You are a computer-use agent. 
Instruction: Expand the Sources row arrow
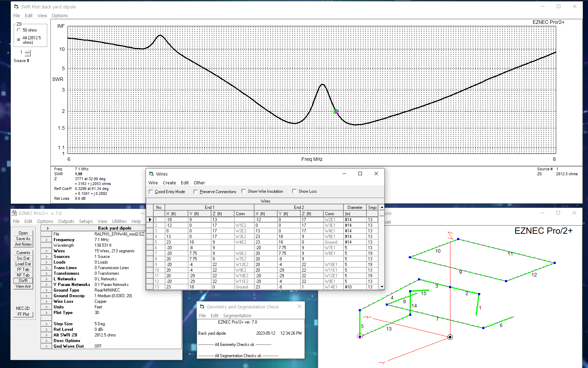click(47, 257)
